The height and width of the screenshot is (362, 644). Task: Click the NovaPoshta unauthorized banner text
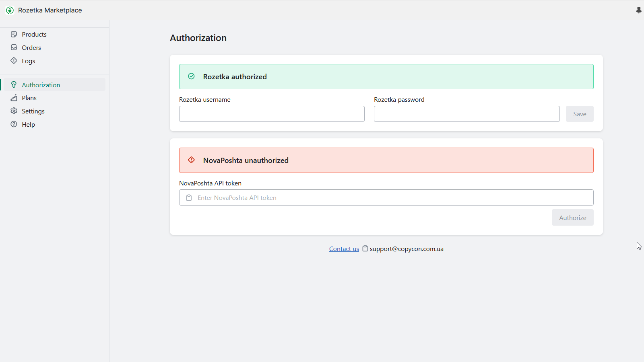tap(246, 160)
